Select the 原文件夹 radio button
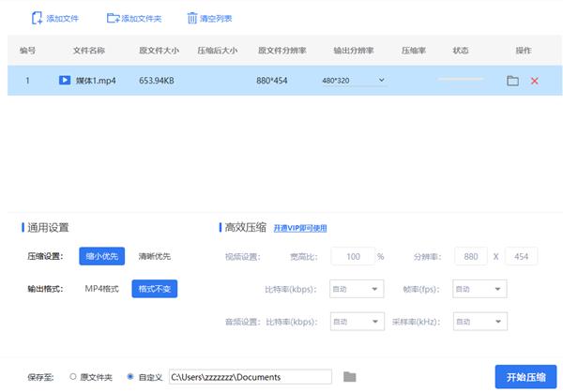This screenshot has height=392, width=563. 73,377
